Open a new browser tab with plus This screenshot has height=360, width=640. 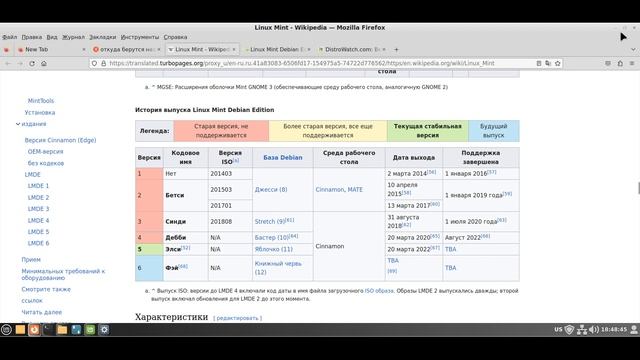click(396, 49)
